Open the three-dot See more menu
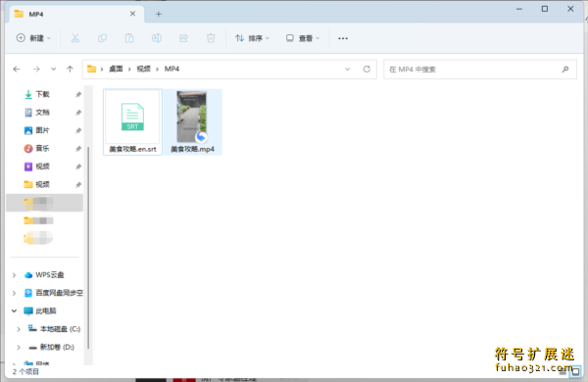This screenshot has height=382, width=588. point(343,38)
